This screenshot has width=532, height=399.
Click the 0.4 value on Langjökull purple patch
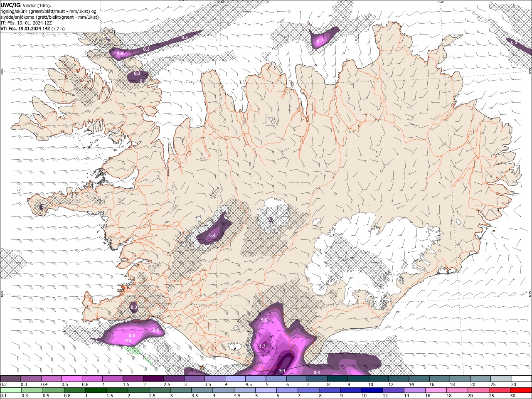(x=212, y=236)
